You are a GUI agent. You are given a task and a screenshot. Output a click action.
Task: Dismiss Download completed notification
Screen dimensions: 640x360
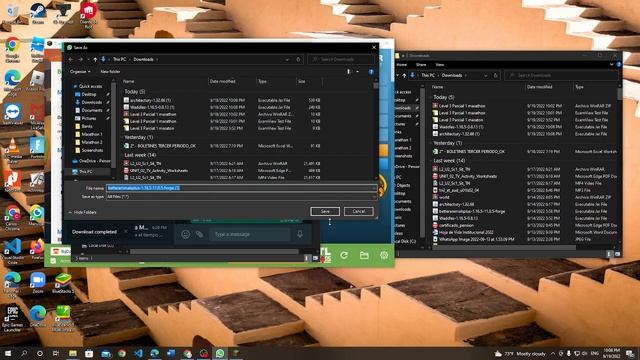pos(126,231)
